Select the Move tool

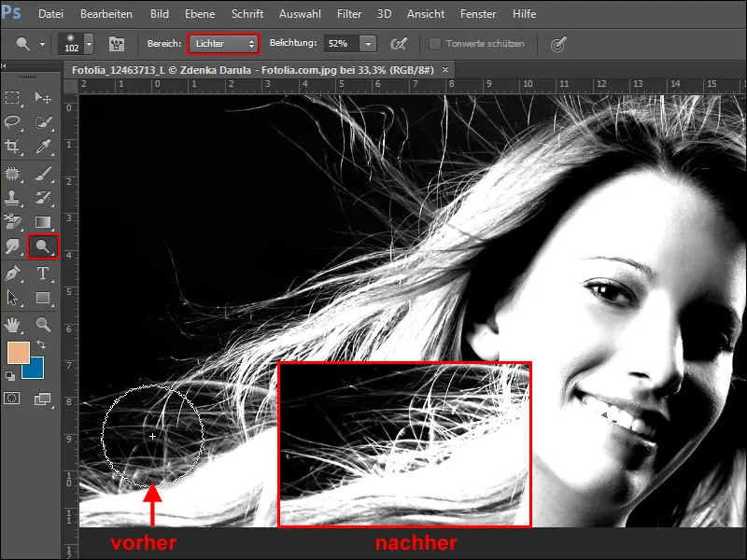43,98
